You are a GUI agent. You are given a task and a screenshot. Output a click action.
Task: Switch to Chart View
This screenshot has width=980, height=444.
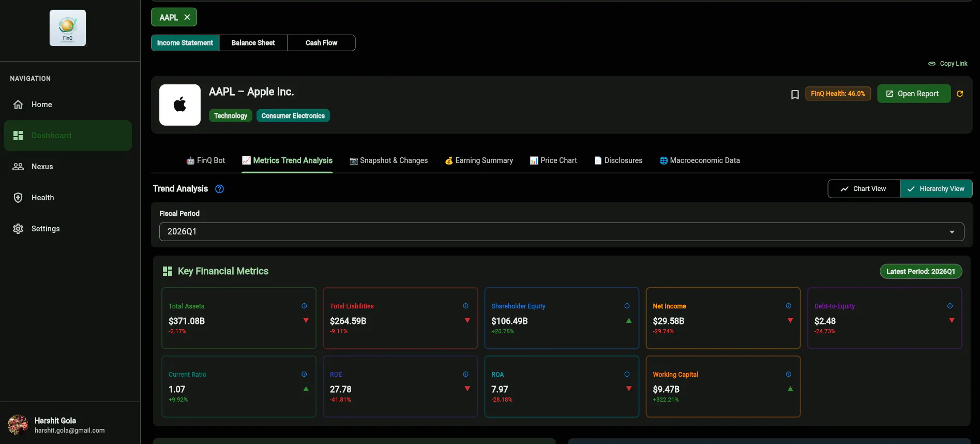[864, 189]
